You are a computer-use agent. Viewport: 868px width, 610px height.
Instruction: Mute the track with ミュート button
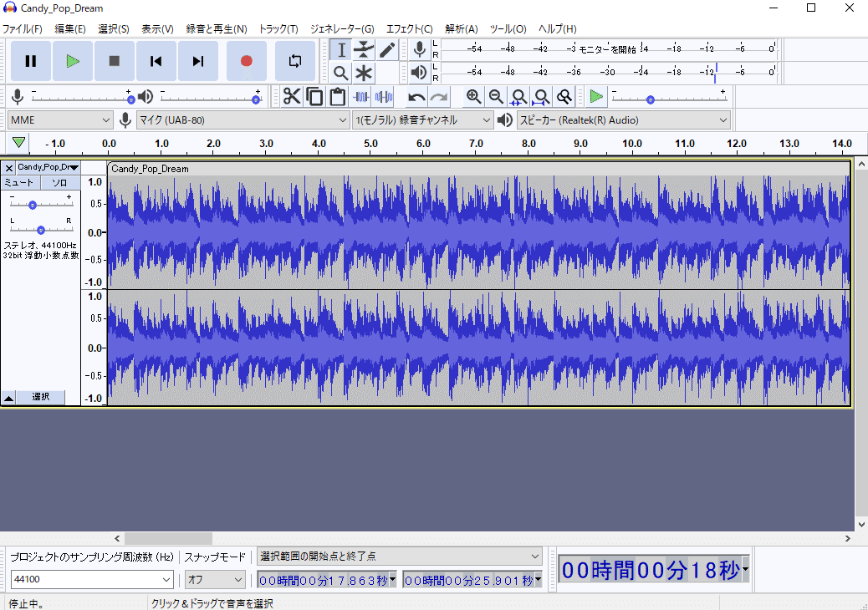click(x=20, y=182)
